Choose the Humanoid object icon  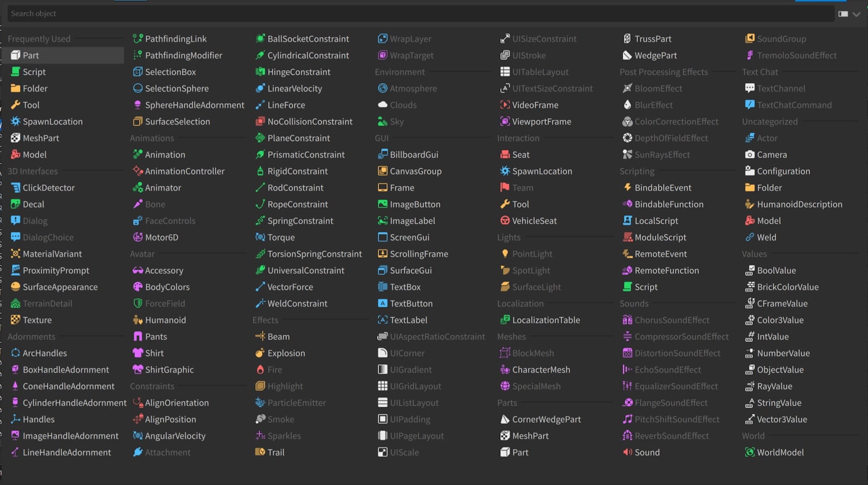point(138,320)
